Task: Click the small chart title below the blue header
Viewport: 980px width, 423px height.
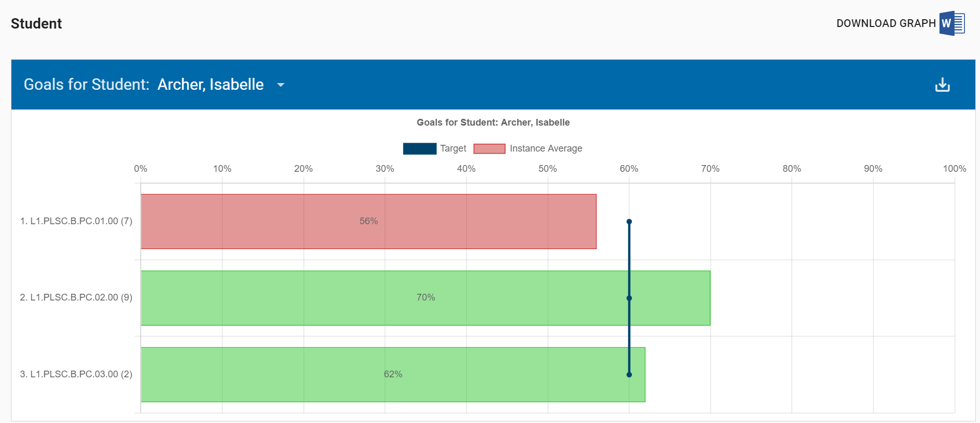Action: tap(493, 122)
